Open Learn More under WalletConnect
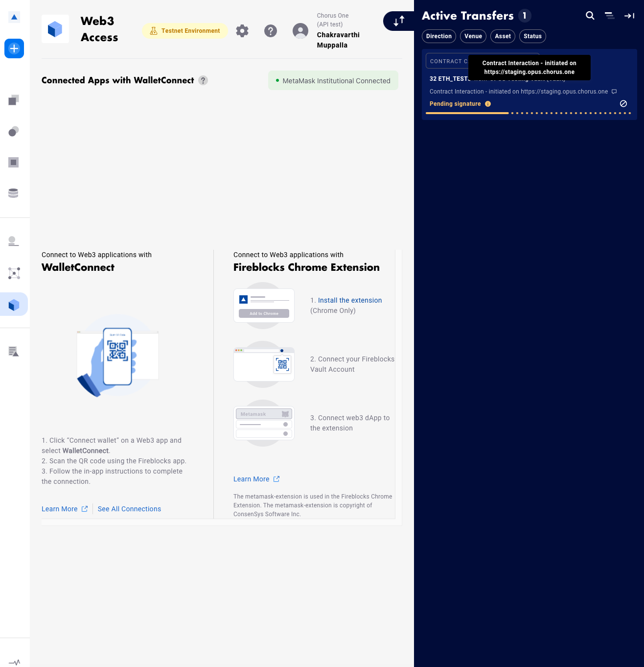 tap(65, 509)
